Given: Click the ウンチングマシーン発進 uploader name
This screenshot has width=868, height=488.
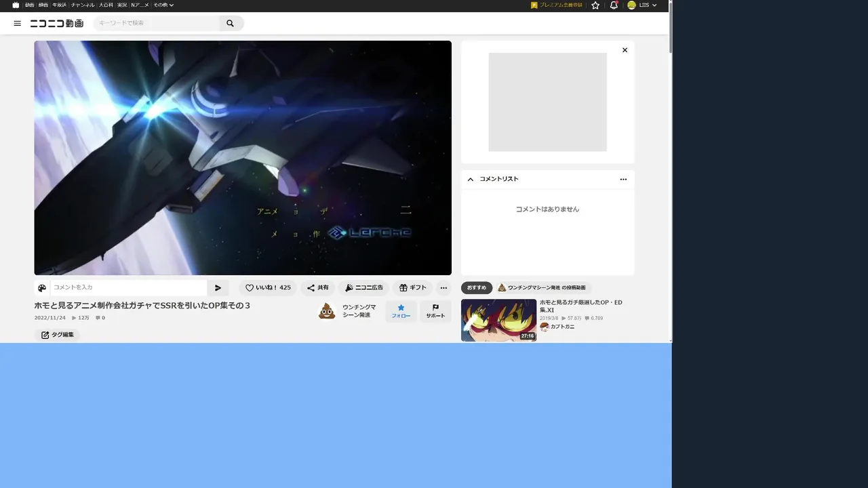Looking at the screenshot, I should coord(359,311).
